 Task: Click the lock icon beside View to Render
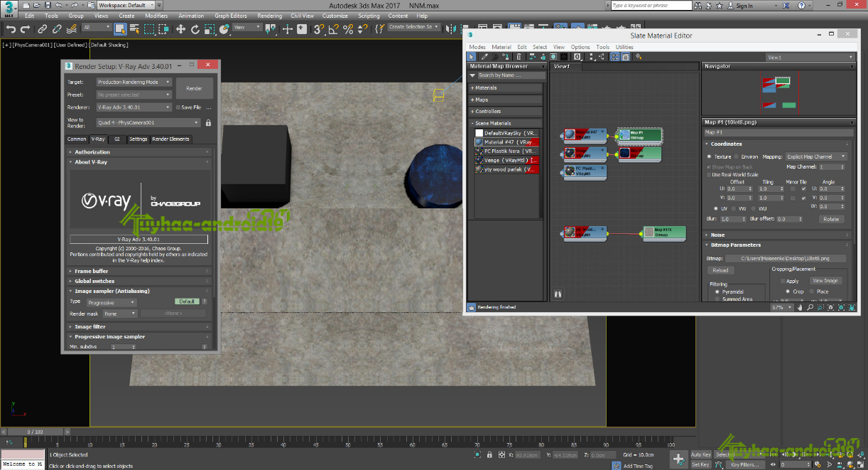pos(208,123)
